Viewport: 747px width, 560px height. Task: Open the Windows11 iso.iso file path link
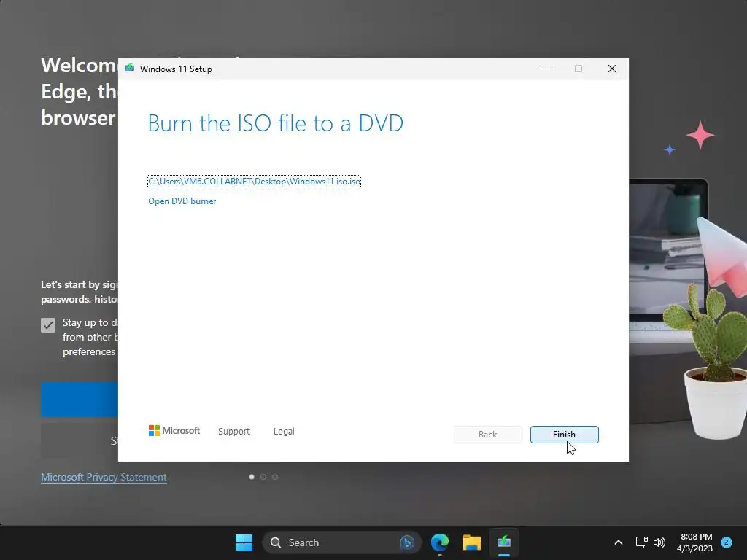(254, 182)
